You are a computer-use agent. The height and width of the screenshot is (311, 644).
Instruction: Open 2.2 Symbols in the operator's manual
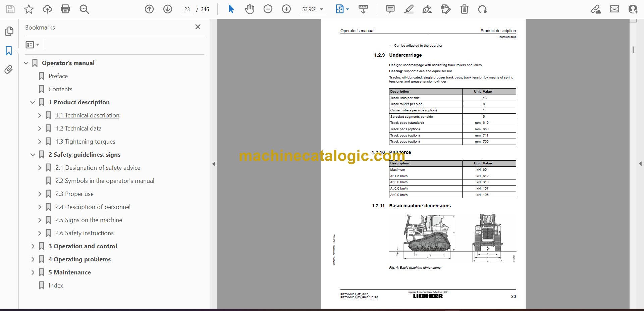pyautogui.click(x=105, y=181)
